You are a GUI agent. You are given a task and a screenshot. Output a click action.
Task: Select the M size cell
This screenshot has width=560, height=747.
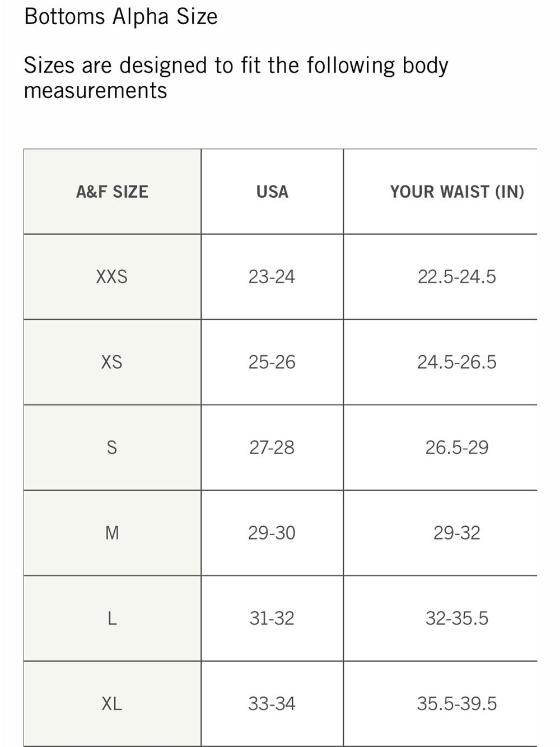(x=112, y=532)
